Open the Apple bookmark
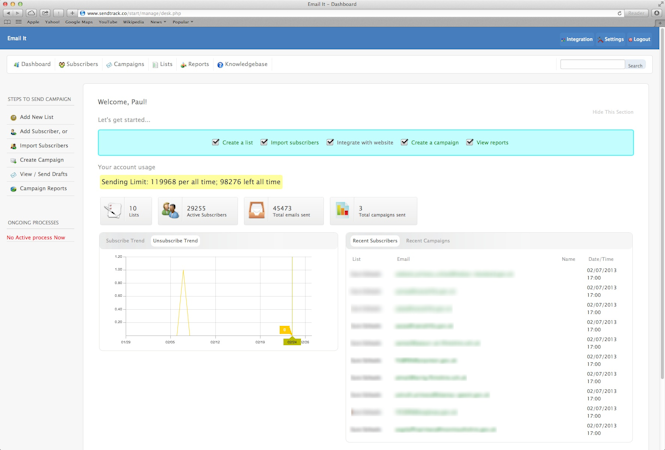The height and width of the screenshot is (450, 665). pyautogui.click(x=33, y=22)
